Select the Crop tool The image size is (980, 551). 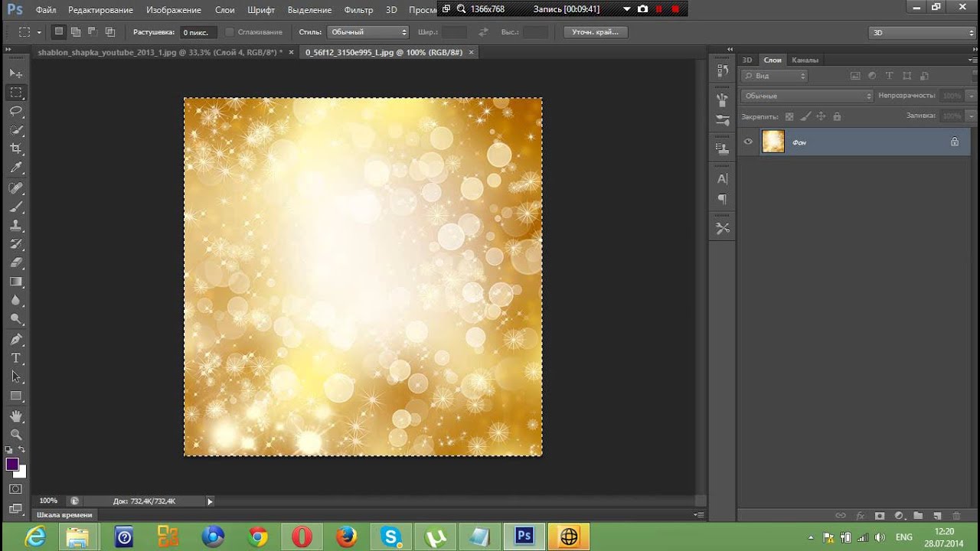tap(16, 149)
